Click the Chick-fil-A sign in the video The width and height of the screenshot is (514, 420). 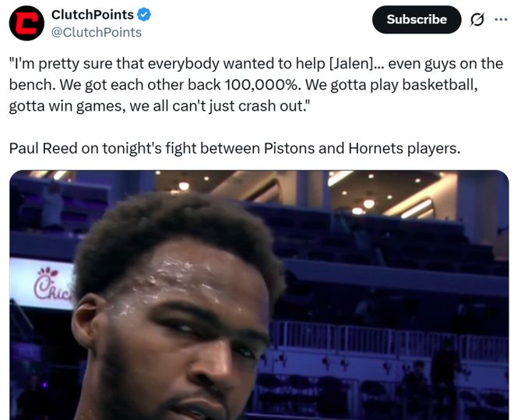coord(42,284)
